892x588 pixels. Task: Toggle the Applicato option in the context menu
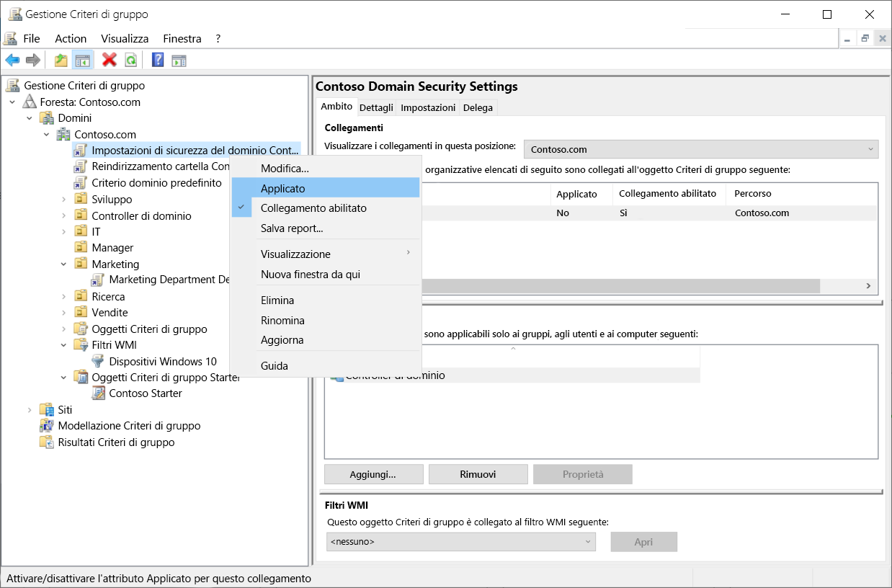pos(282,187)
